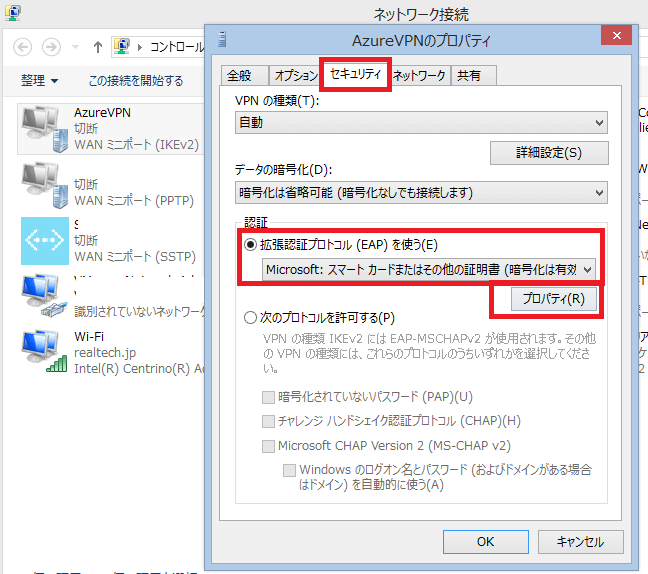This screenshot has width=648, height=574.
Task: Select the blue SSTP connection icon
Action: pyautogui.click(x=45, y=241)
